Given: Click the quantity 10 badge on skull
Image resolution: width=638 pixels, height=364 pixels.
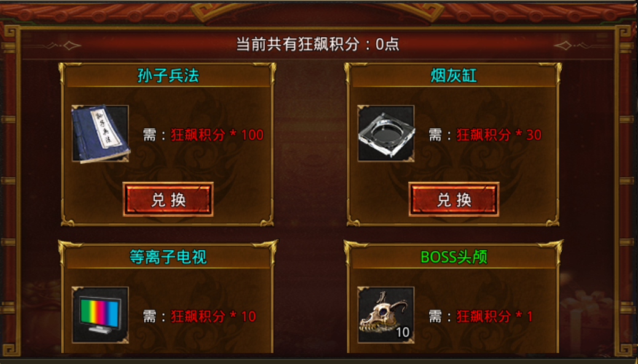Looking at the screenshot, I should pos(403,332).
